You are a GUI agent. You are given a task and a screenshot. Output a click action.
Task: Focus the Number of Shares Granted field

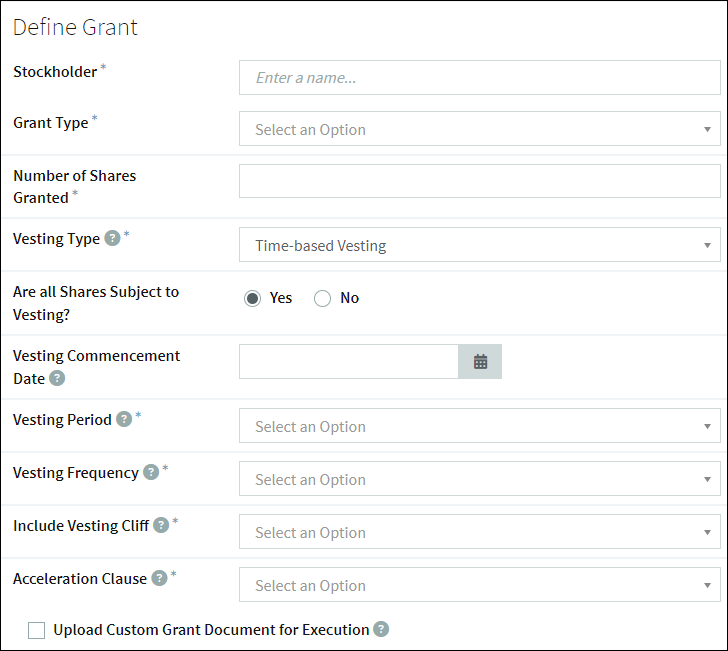coord(480,181)
